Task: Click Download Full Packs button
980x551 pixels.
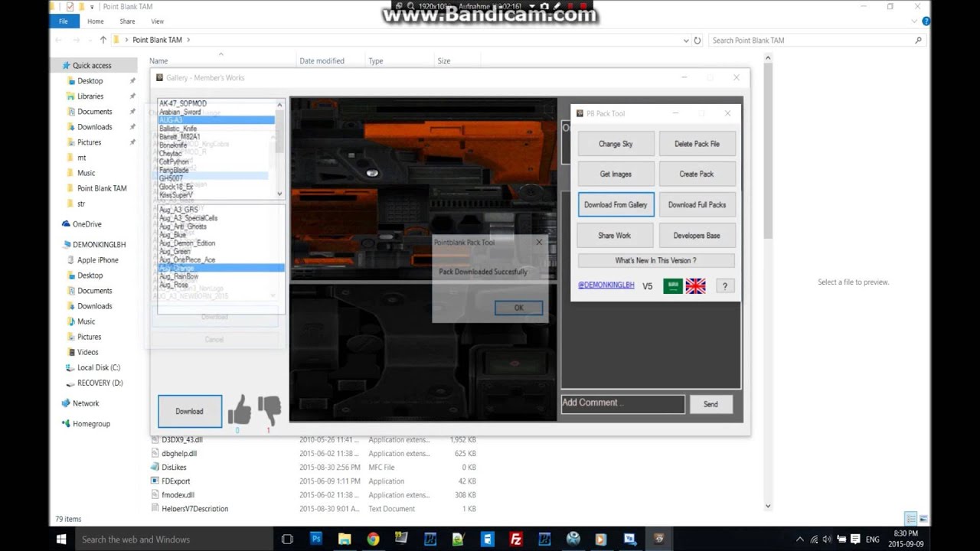Action: 697,204
